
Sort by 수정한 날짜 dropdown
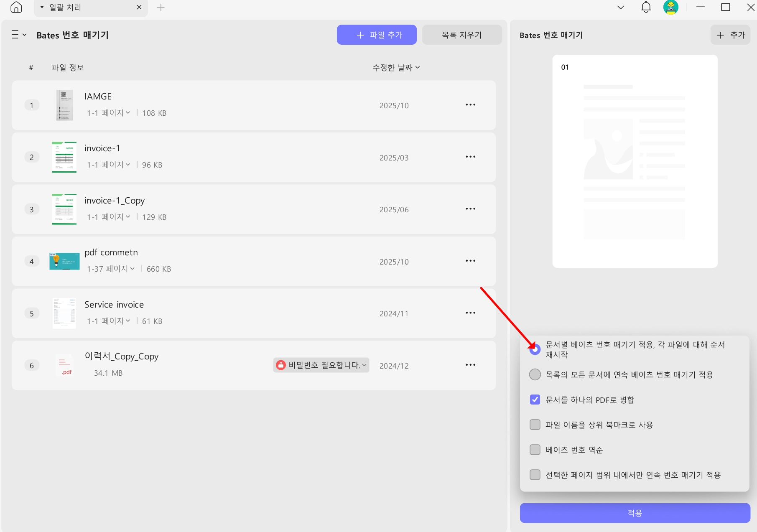coord(396,67)
